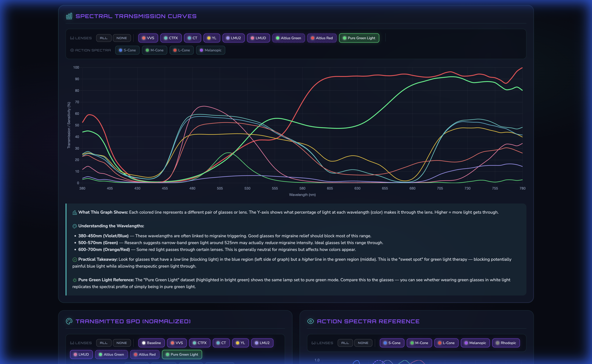Select NONE lenses in Transmitted SPD panel

point(122,343)
